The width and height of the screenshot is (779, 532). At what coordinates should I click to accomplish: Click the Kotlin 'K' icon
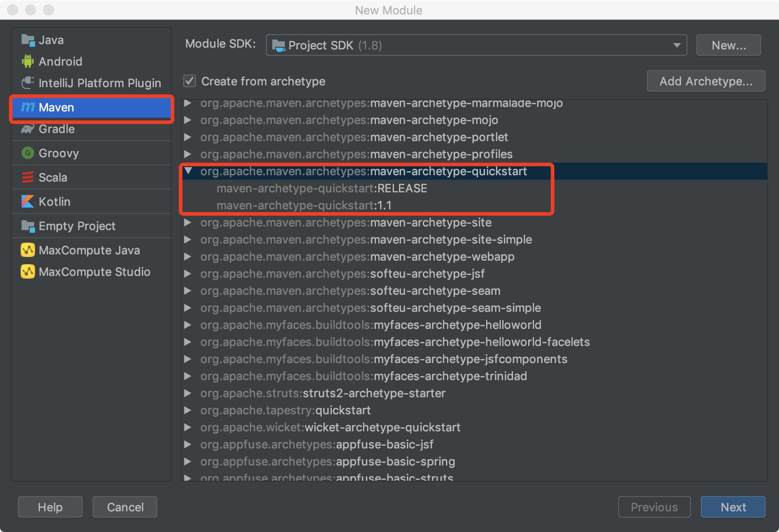point(28,201)
